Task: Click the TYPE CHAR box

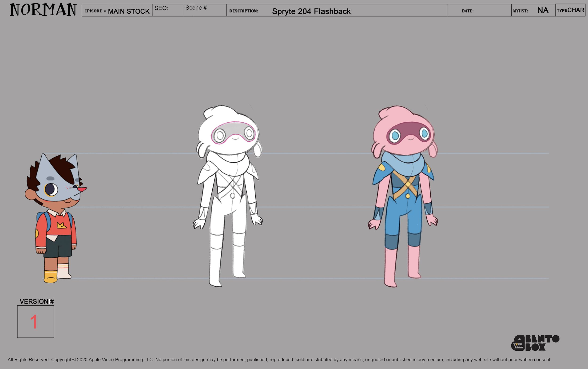Action: click(x=570, y=10)
